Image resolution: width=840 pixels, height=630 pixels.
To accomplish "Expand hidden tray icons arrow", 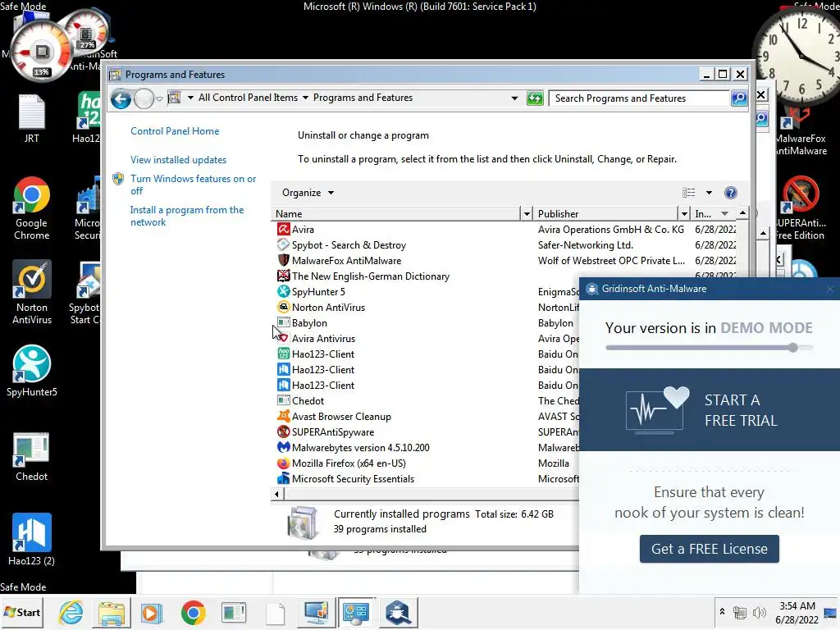I will (722, 611).
